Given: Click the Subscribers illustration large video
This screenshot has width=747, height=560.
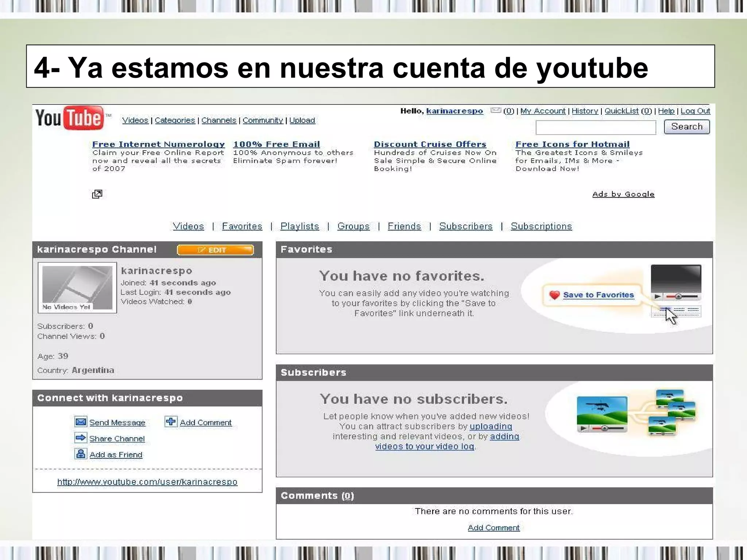Looking at the screenshot, I should coord(602,415).
